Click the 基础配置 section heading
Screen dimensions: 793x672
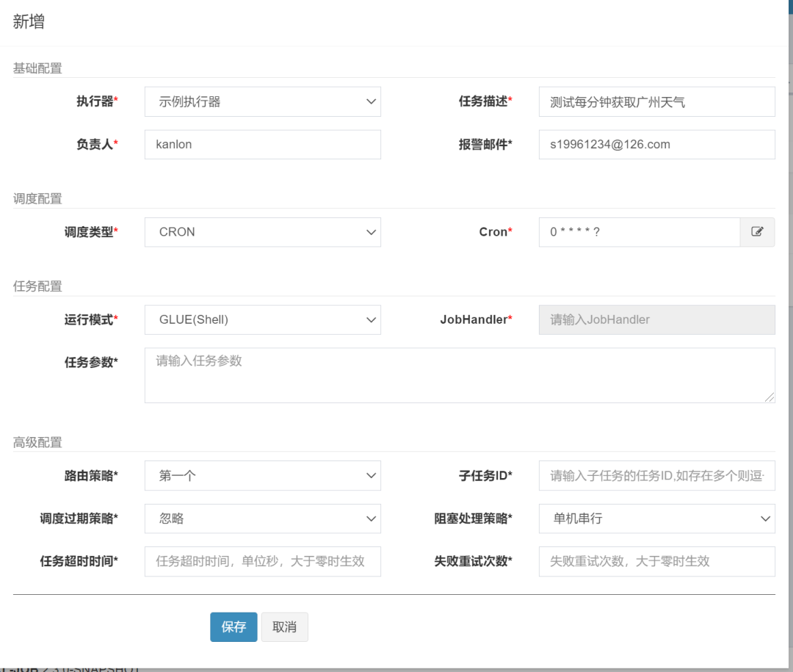coord(37,68)
